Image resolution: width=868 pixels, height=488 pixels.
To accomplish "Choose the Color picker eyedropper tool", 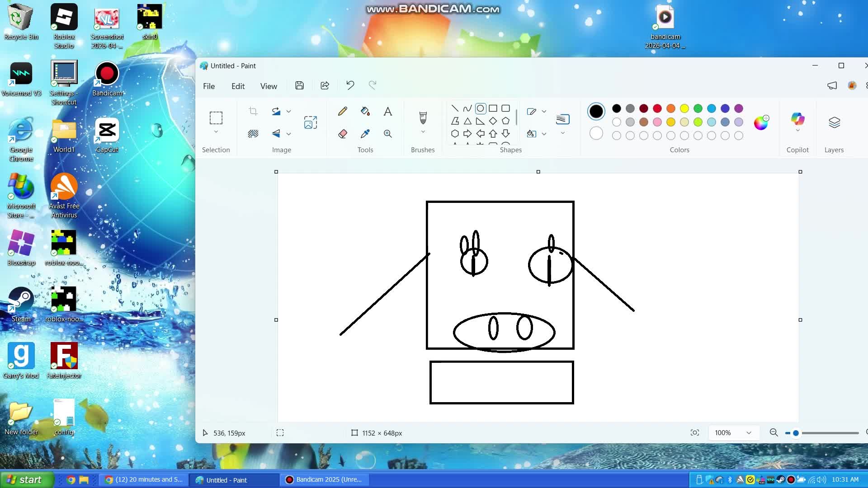I will pos(365,134).
